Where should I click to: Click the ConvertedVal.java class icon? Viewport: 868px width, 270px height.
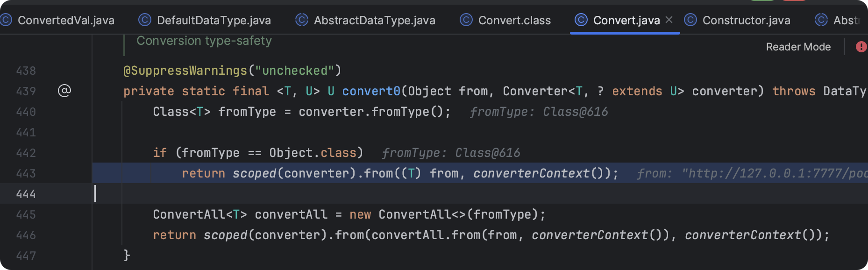(x=6, y=20)
